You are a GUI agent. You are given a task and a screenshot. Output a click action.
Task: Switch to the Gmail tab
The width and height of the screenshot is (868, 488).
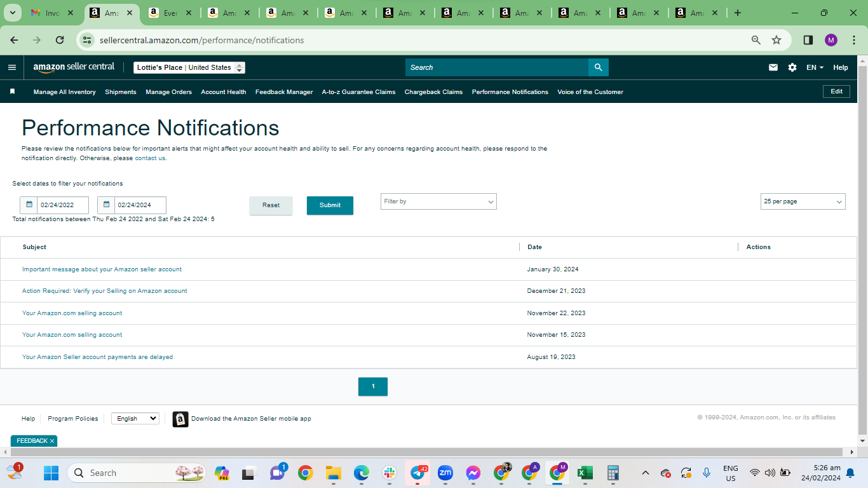coord(52,13)
